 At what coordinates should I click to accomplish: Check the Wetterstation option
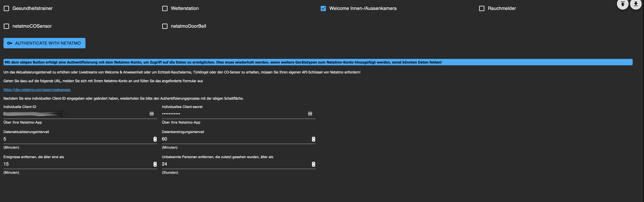tap(165, 8)
